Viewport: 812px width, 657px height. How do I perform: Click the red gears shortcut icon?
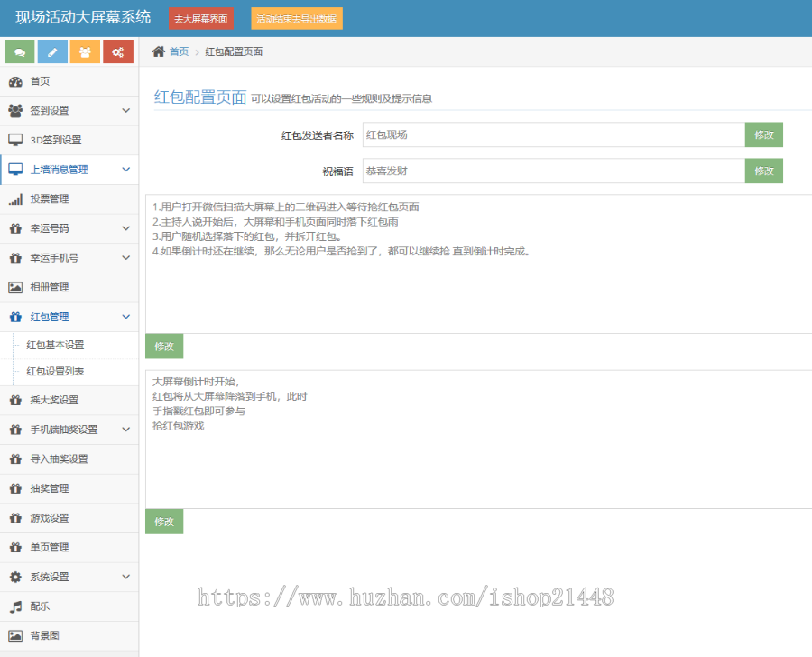tap(118, 51)
